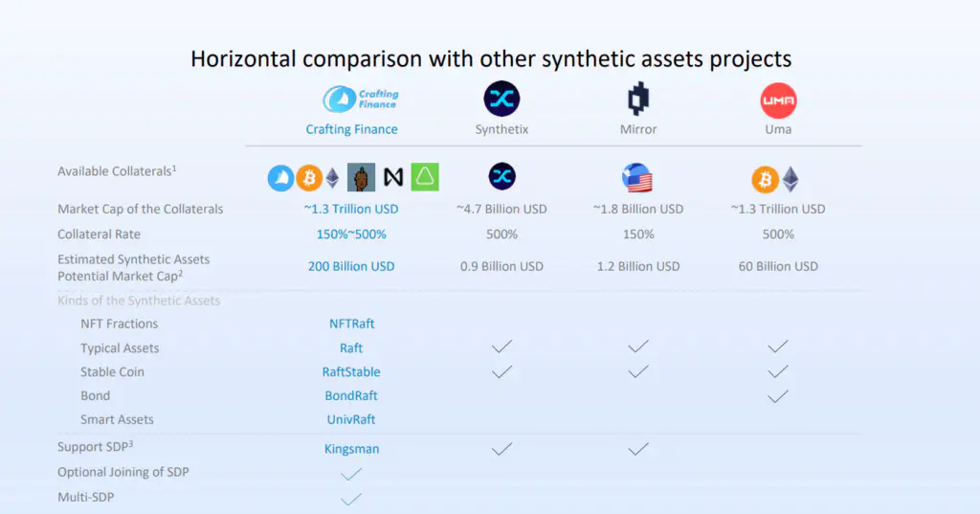Click Synthetix's Support SDP checkmark
980x514 pixels.
[x=501, y=448]
